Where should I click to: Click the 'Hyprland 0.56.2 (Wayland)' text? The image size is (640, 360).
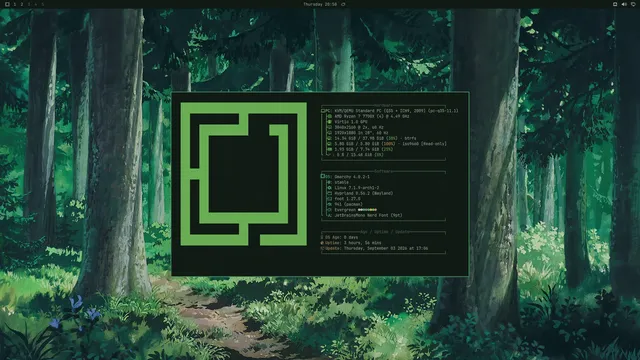(364, 193)
